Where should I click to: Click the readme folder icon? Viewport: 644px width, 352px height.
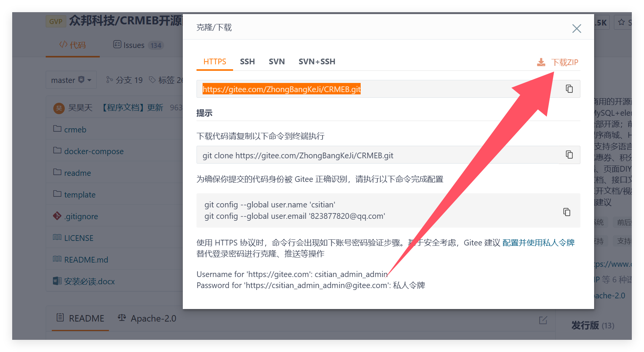tap(57, 172)
